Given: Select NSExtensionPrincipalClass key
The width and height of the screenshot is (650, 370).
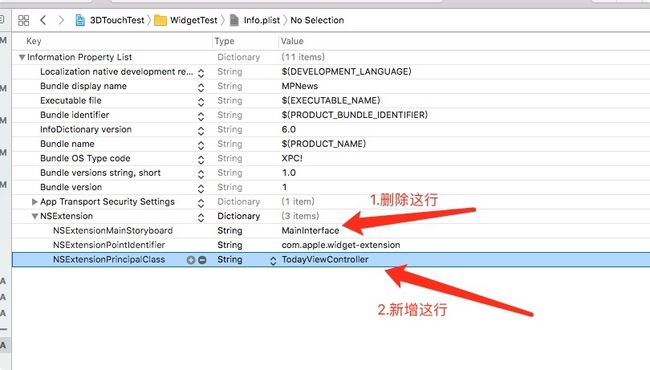Looking at the screenshot, I should (x=109, y=259).
